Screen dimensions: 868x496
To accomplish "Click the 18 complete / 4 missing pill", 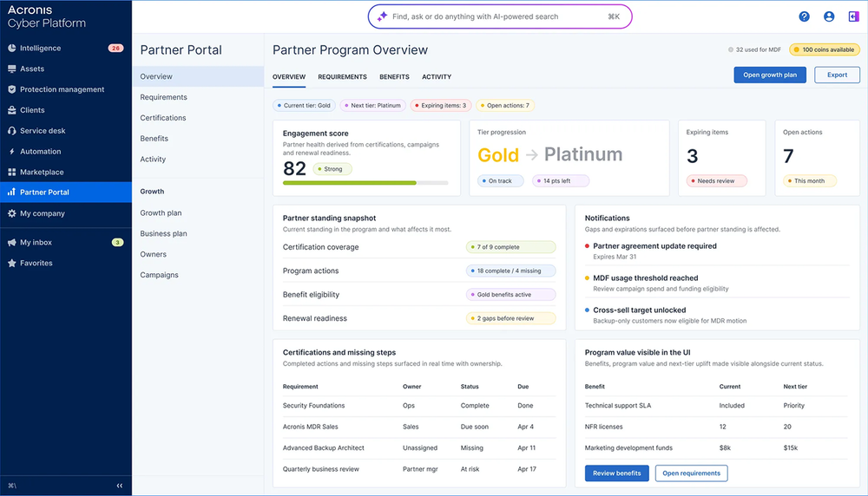I will click(510, 271).
